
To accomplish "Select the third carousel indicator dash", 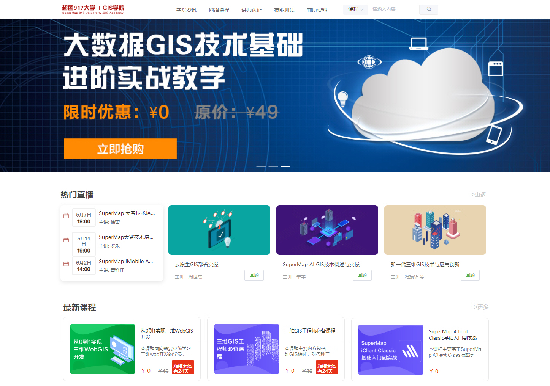I will [286, 166].
